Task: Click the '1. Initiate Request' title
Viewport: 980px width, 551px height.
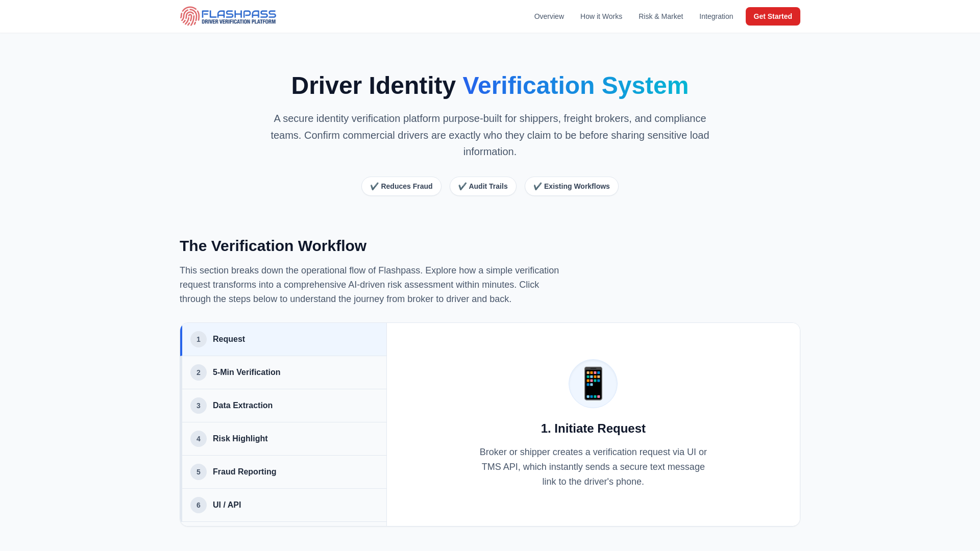Action: [x=593, y=429]
